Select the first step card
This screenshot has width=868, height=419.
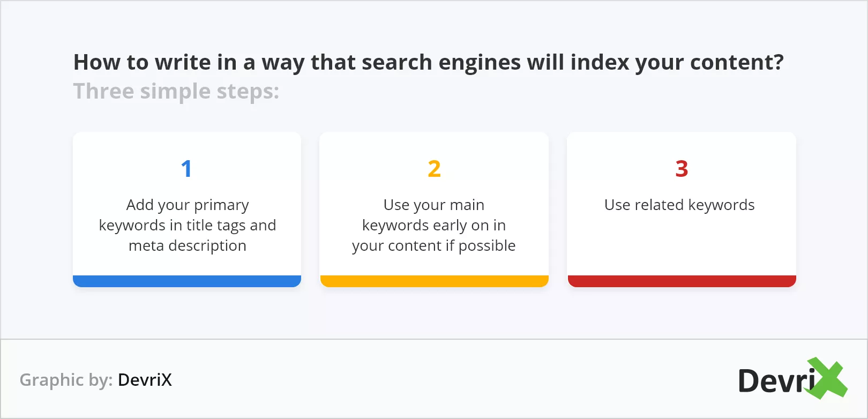click(187, 209)
